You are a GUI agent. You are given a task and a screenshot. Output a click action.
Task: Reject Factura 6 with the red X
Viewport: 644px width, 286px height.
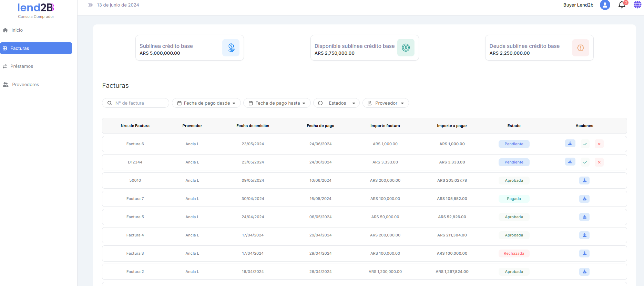pos(599,144)
